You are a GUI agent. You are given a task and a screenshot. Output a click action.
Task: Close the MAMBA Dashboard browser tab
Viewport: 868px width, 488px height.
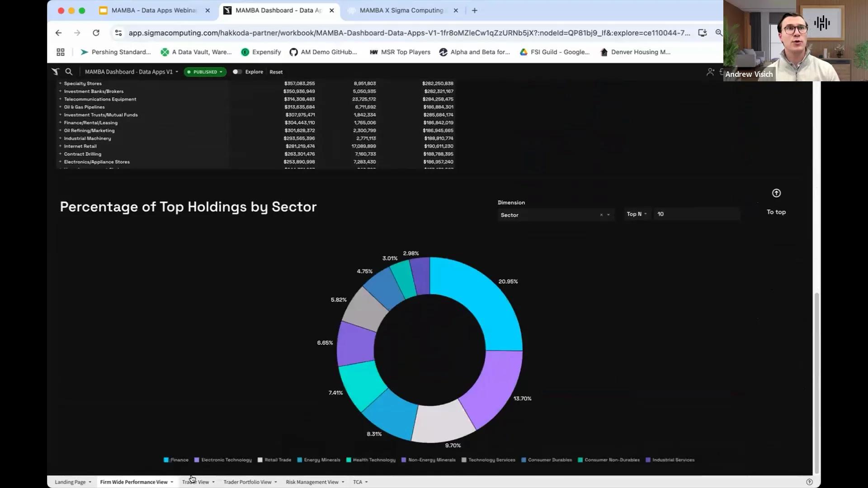(331, 10)
